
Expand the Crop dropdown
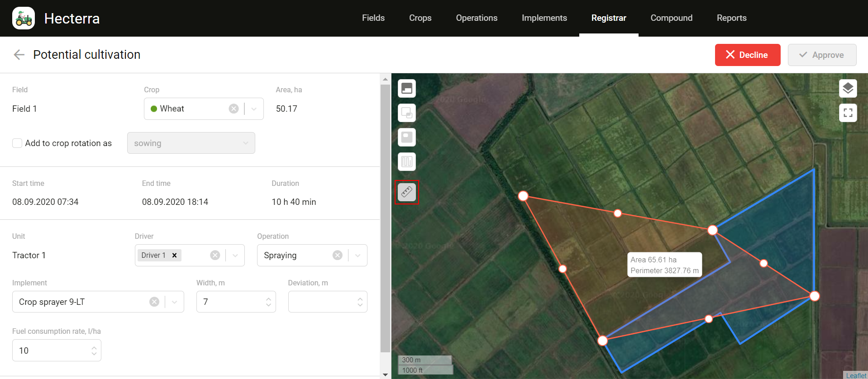[254, 109]
